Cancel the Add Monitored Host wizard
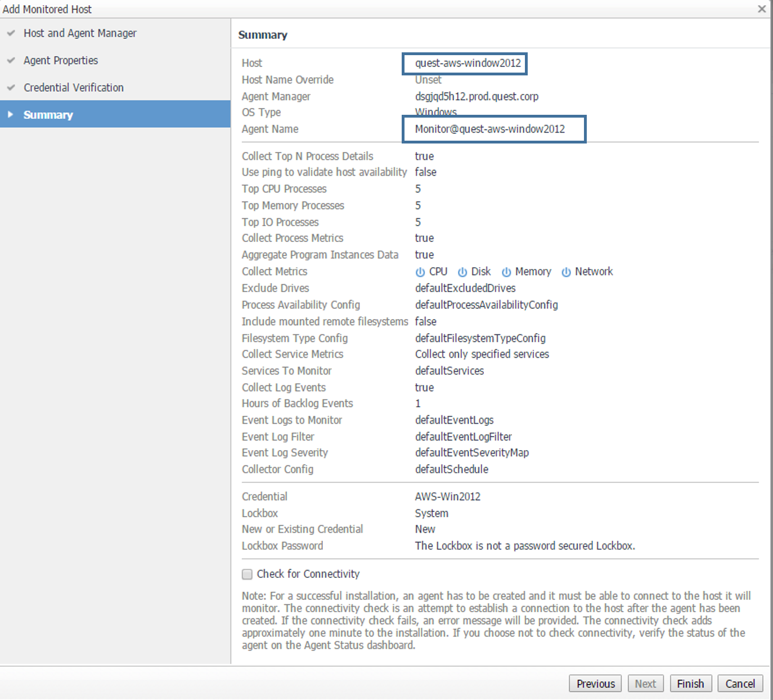 [x=740, y=684]
